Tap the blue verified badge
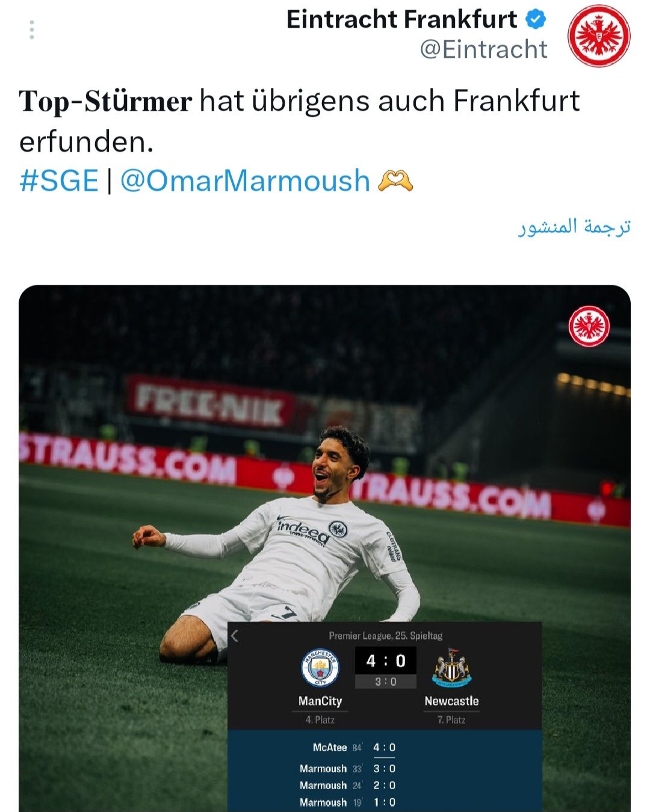This screenshot has width=650, height=812. click(x=536, y=19)
